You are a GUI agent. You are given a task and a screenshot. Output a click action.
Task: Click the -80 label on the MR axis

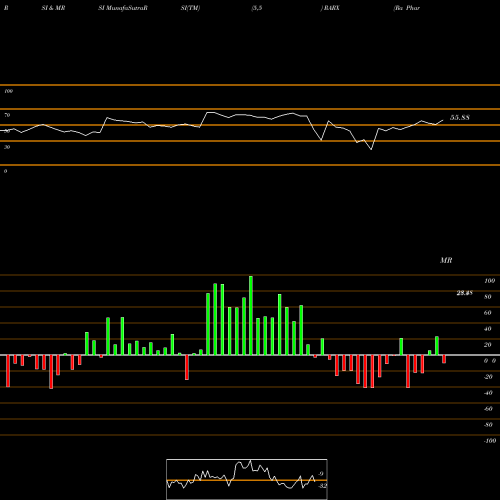488,425
